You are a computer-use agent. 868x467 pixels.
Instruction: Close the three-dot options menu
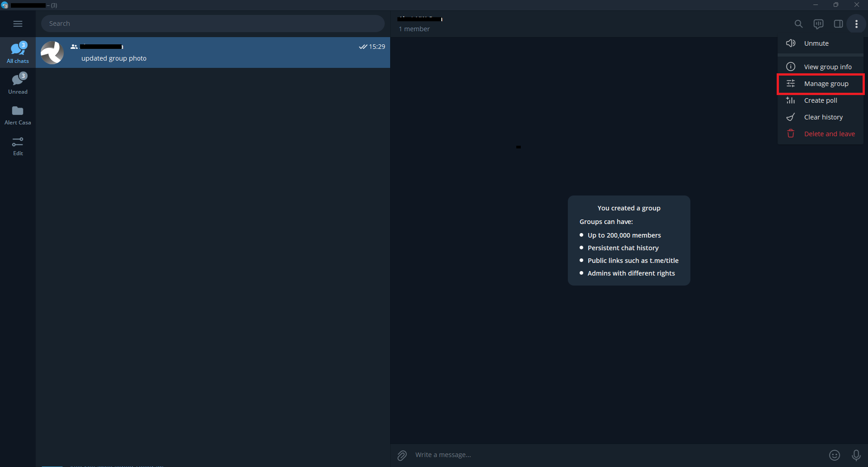[856, 24]
